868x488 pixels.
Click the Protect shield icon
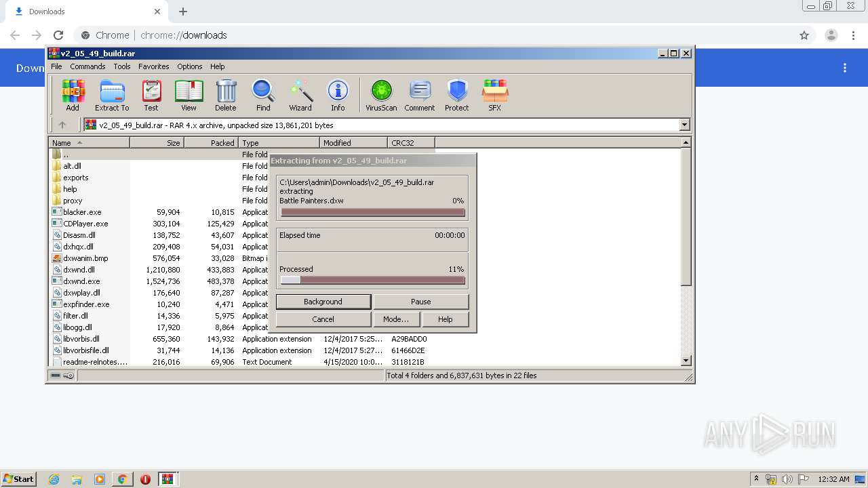click(x=457, y=95)
